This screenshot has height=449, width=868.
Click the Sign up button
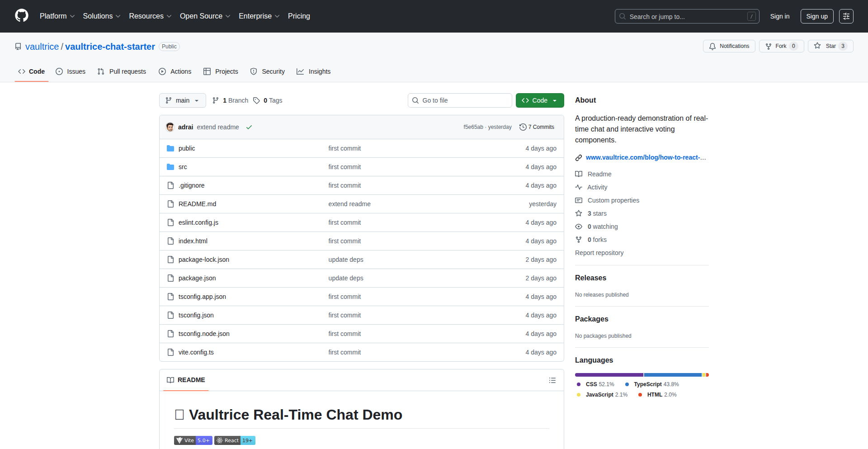click(x=816, y=16)
